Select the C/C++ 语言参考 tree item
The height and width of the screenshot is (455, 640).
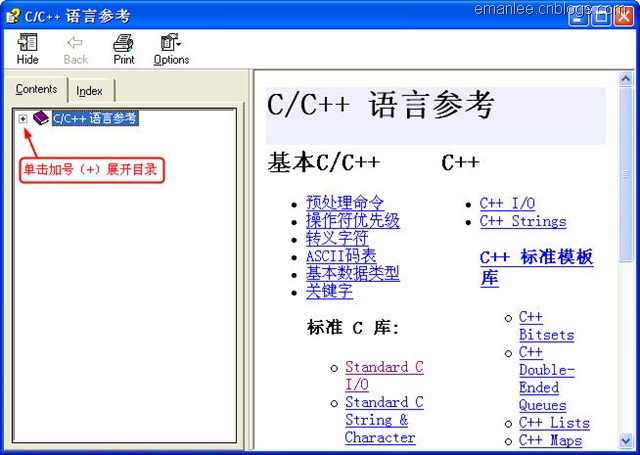95,118
